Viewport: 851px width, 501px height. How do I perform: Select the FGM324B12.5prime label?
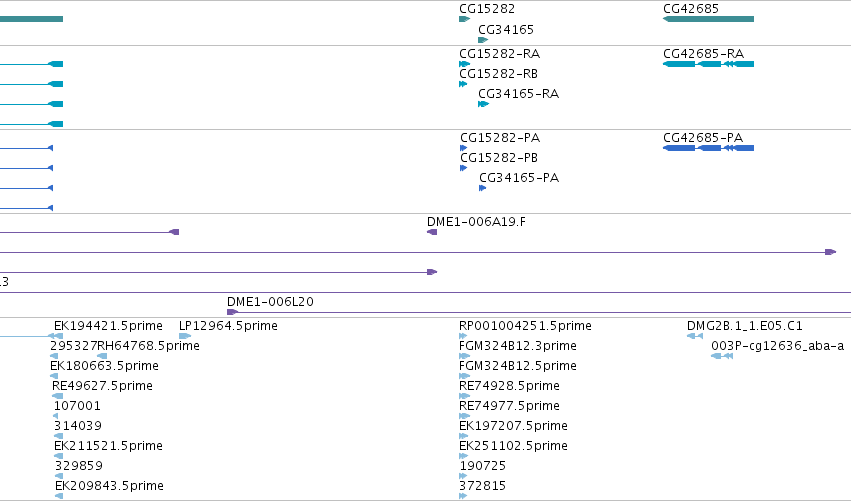click(x=518, y=366)
